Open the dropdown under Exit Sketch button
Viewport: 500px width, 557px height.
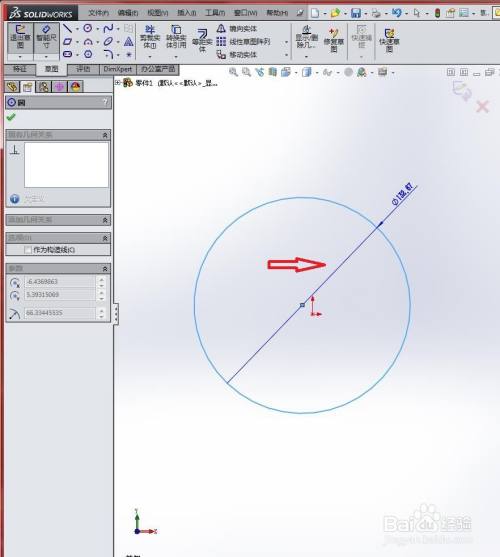(20, 57)
